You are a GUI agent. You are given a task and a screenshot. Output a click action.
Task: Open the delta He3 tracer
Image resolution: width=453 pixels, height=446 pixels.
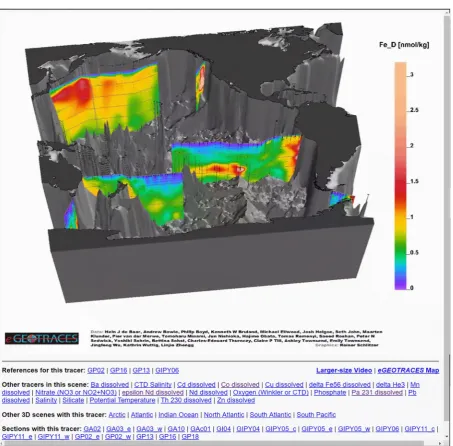[x=390, y=385]
